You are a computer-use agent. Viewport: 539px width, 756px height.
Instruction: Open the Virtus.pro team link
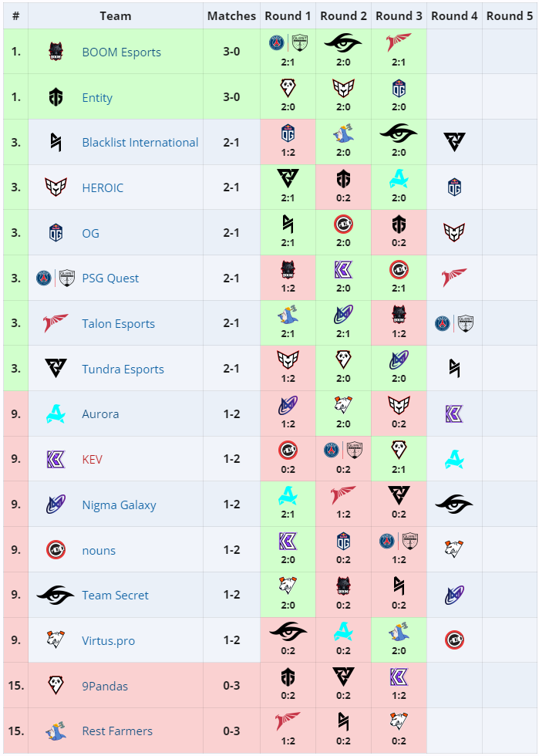(x=109, y=641)
